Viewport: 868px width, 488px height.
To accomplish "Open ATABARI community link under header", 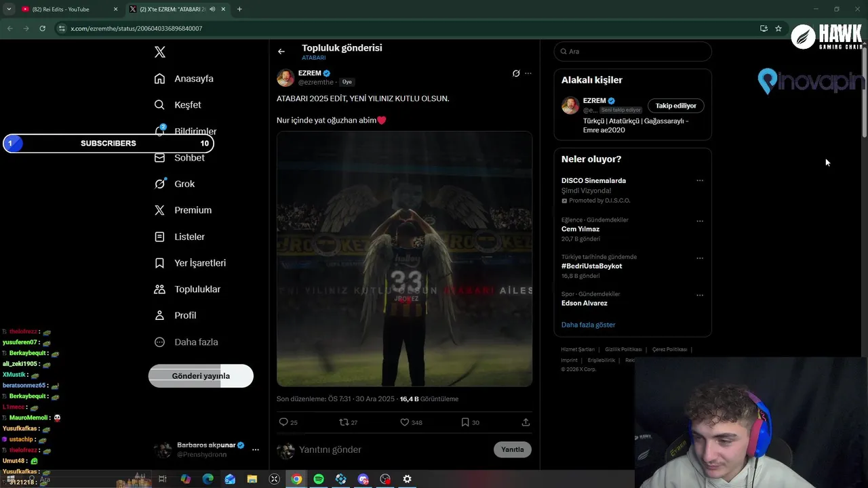I will tap(314, 58).
